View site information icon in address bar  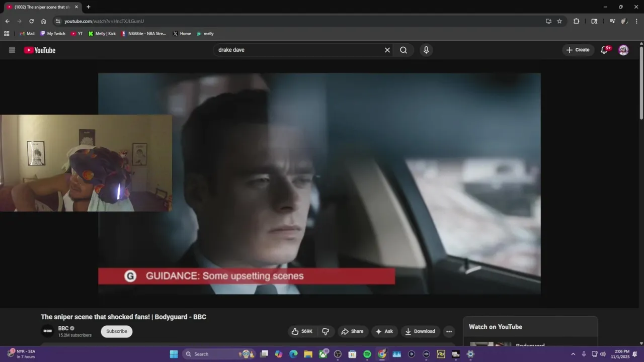point(58,21)
